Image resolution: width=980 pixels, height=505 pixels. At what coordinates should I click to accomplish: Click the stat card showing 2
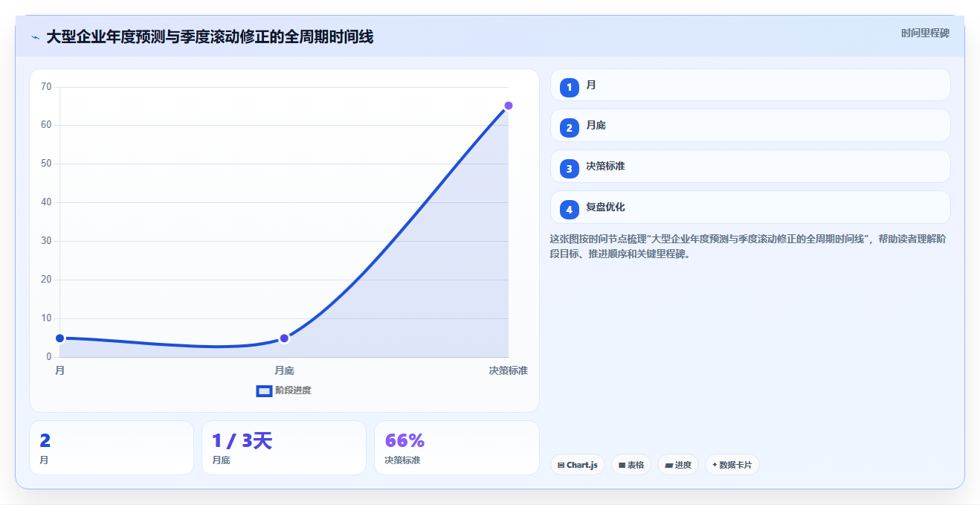tap(112, 448)
